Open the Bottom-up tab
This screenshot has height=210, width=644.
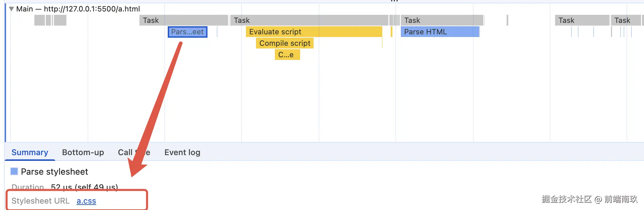83,152
